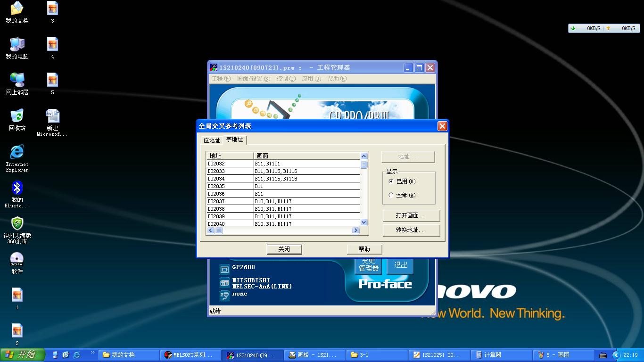The width and height of the screenshot is (644, 362).
Task: Open the 360杀毒 antivirus desktop icon
Action: tap(17, 224)
